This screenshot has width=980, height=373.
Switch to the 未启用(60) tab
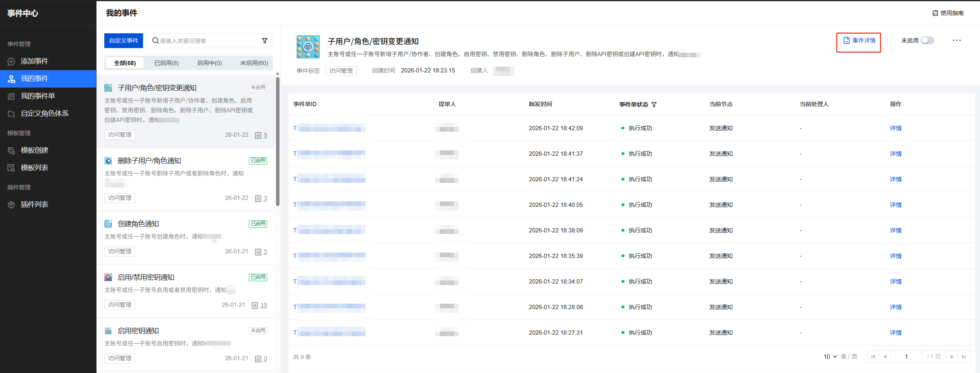click(x=254, y=63)
